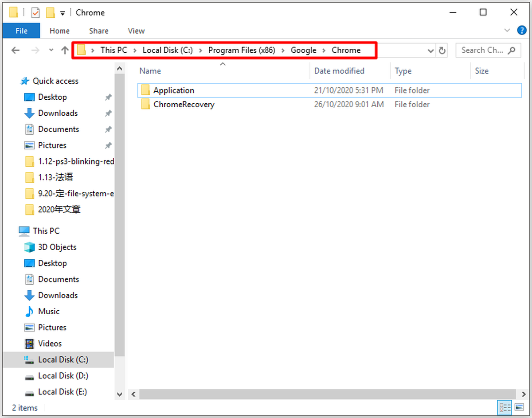Open the 2020年文章 folder
Viewport: 532px width, 418px height.
point(53,210)
